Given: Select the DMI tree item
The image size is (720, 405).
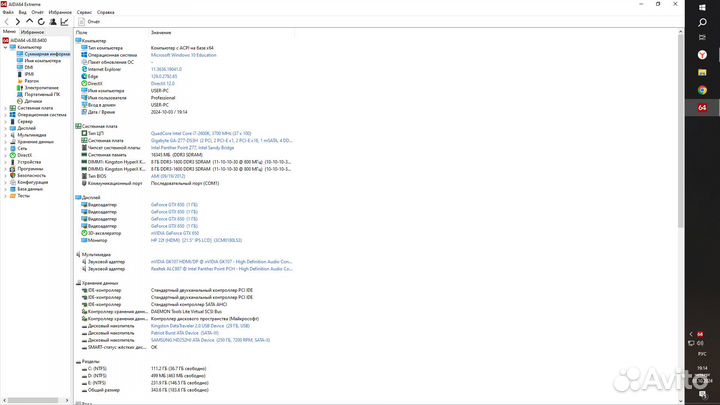Looking at the screenshot, I should tap(28, 68).
